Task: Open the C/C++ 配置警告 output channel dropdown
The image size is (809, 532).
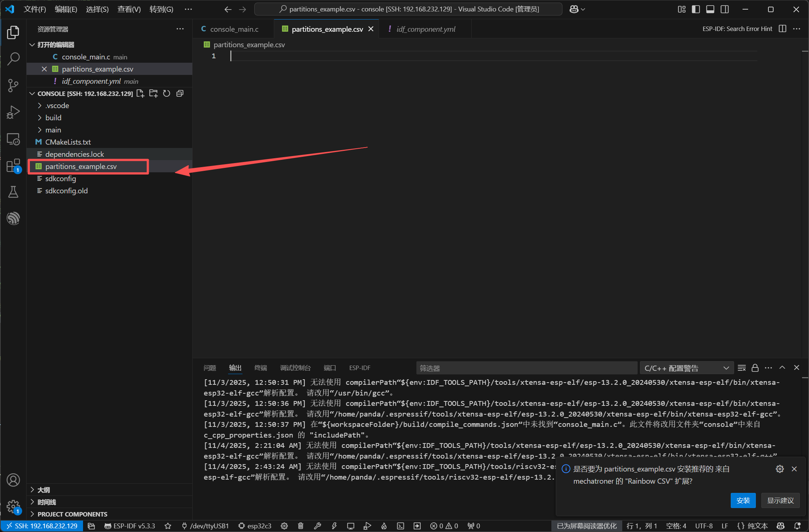Action: [x=686, y=368]
